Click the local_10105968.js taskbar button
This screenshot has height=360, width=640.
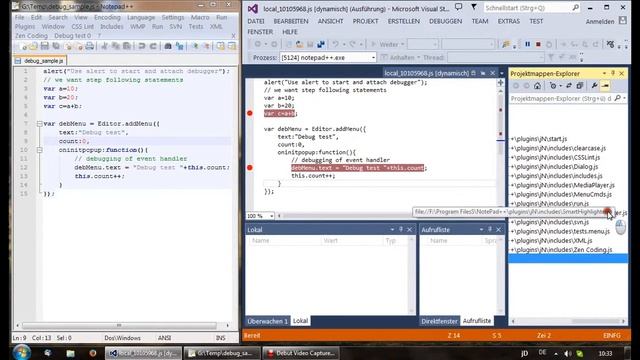click(x=143, y=353)
